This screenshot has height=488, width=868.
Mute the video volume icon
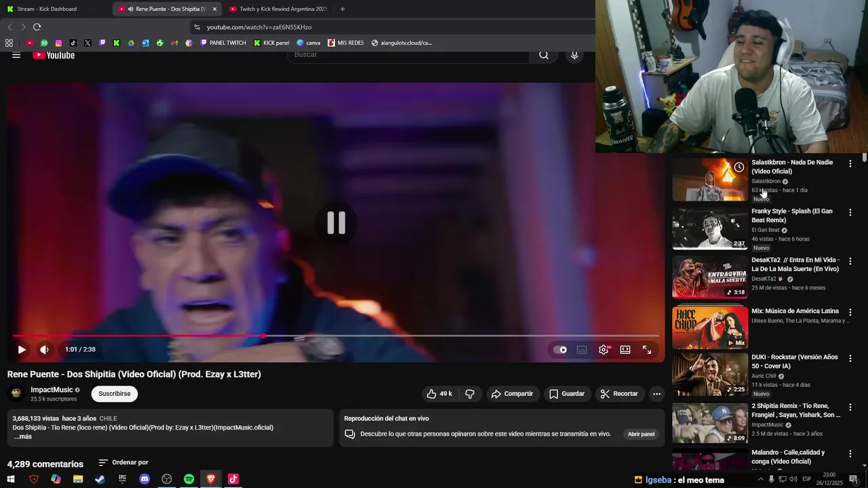[44, 350]
